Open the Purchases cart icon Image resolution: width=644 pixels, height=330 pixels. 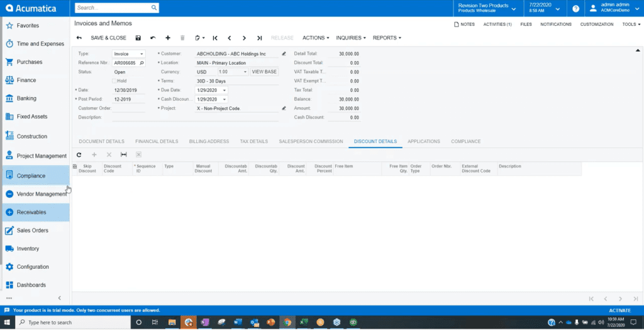(9, 62)
